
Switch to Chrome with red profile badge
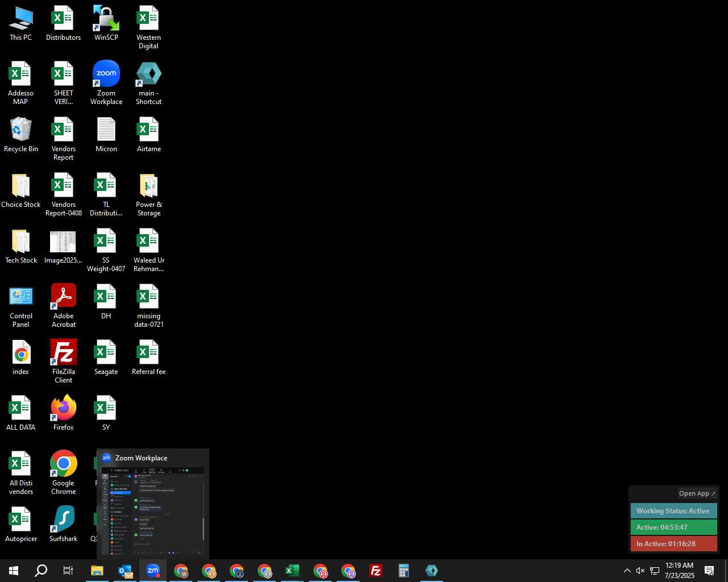click(x=320, y=571)
